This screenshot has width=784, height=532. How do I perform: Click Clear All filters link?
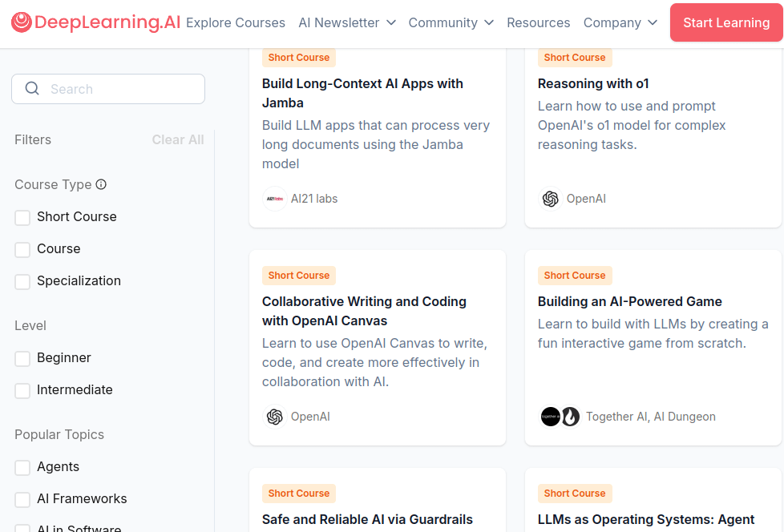point(178,139)
